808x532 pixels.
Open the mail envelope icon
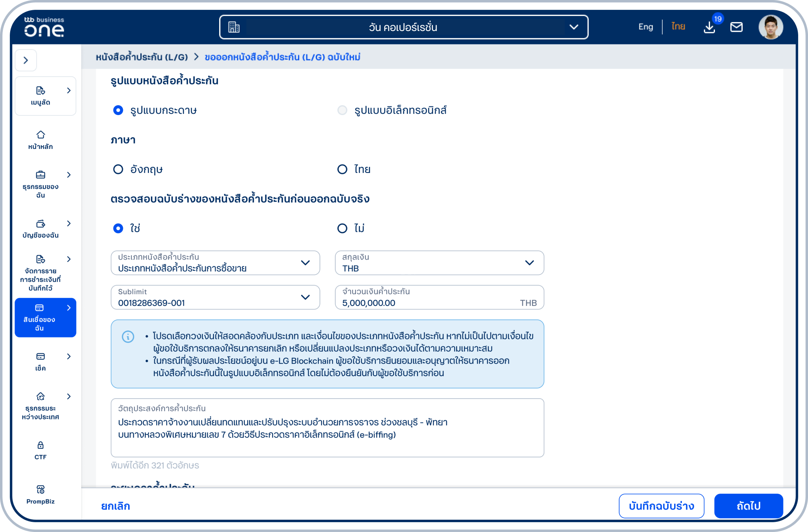736,27
